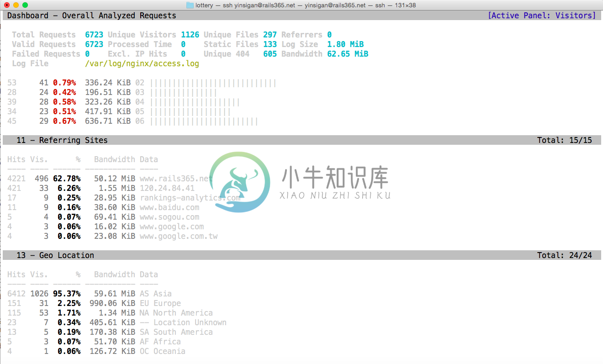The image size is (603, 364).
Task: Click the folder icon in the title bar
Action: (190, 5)
